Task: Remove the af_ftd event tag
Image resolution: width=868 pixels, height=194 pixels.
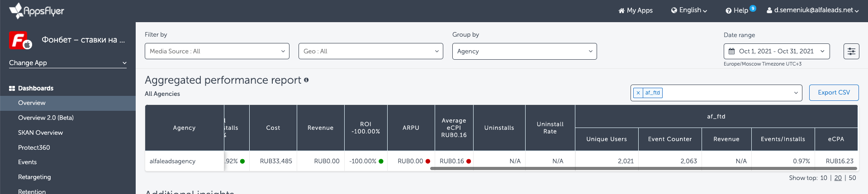Action: click(x=638, y=93)
